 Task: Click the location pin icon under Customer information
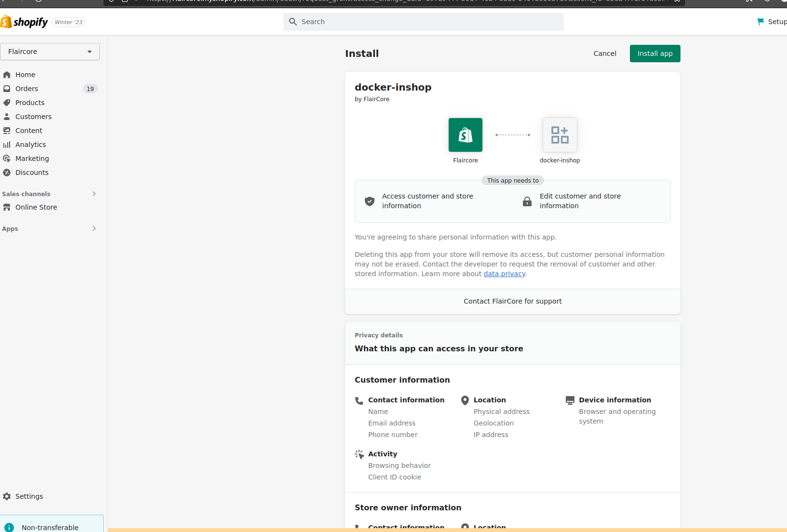pos(465,400)
